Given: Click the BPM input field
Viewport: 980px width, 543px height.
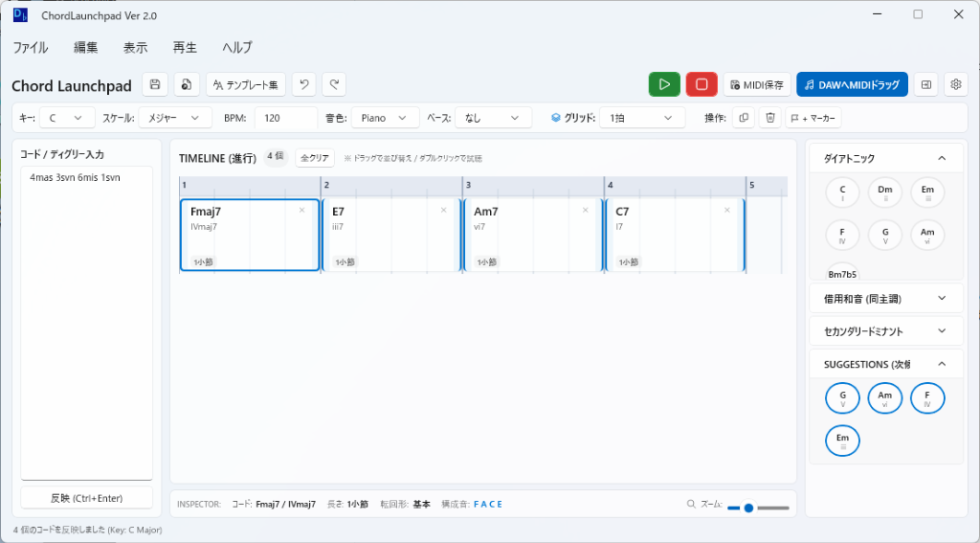Looking at the screenshot, I should 285,118.
